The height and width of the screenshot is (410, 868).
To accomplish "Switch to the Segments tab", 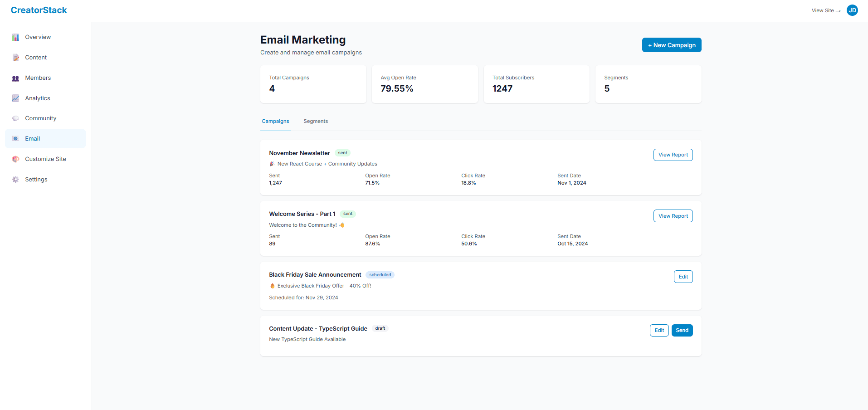I will (x=315, y=121).
